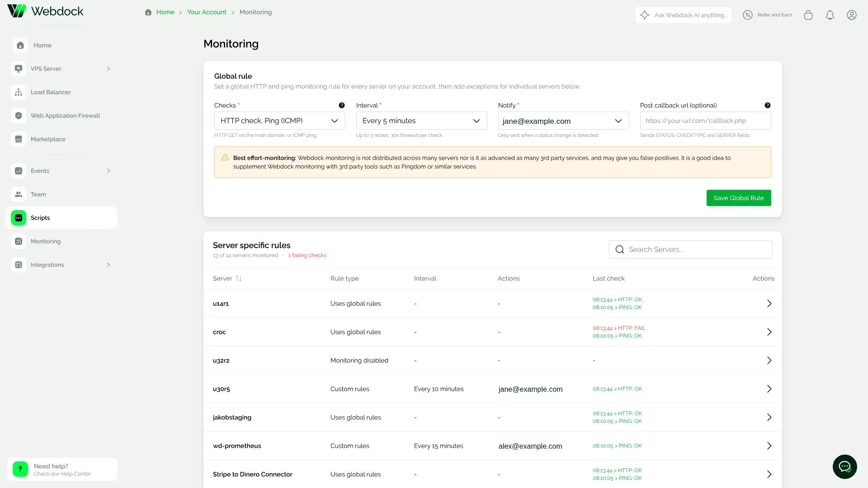Click the search magnifier icon
The image size is (868, 488).
pos(620,249)
